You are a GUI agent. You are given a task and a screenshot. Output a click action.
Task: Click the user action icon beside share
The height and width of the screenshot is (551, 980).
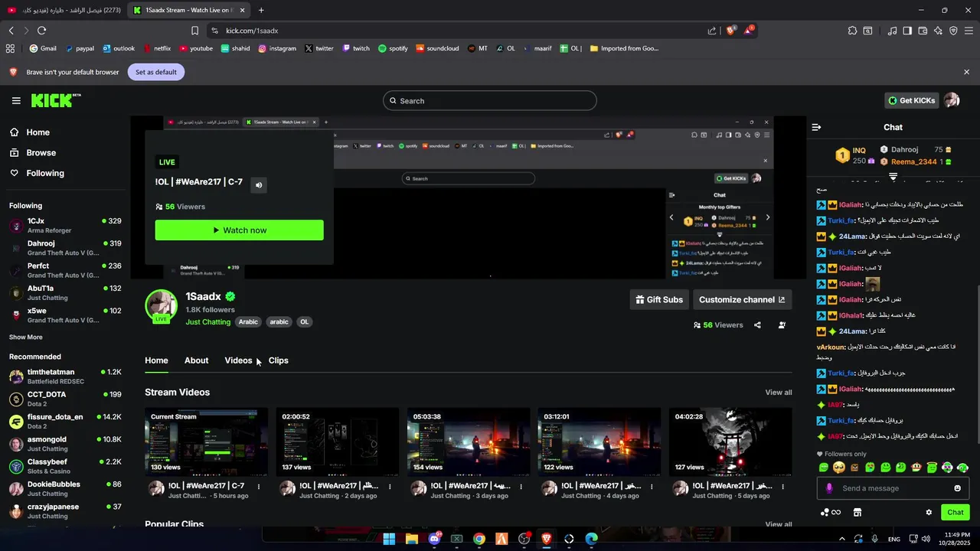coord(782,325)
